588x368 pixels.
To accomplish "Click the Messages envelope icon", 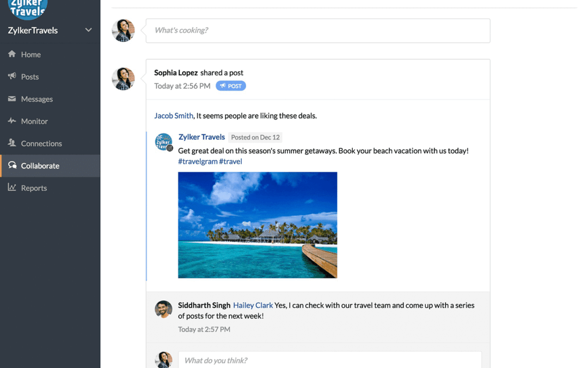I will (x=12, y=99).
